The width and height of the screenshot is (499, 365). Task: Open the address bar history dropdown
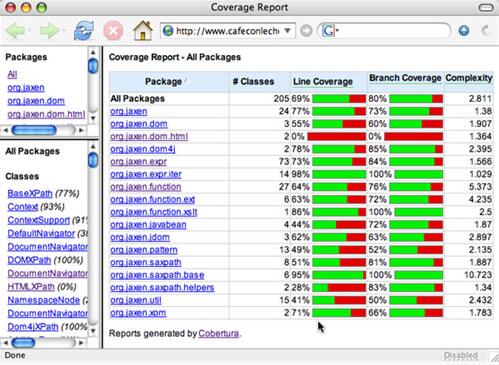coord(287,31)
